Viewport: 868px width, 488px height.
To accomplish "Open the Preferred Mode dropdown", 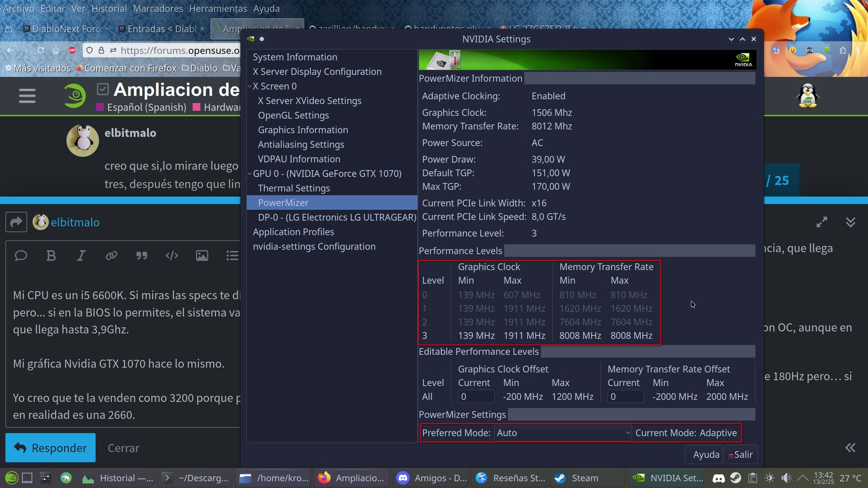I will pyautogui.click(x=563, y=433).
